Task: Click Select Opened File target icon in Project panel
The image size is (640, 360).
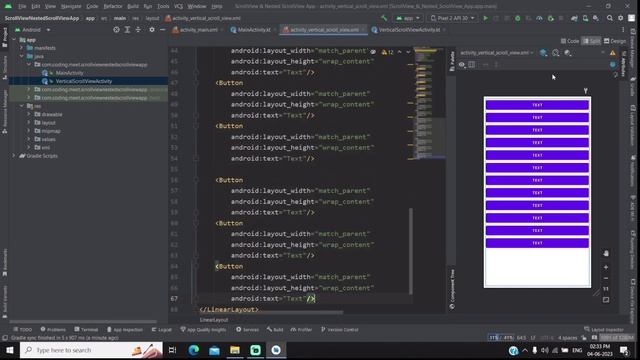Action: pos(116,30)
